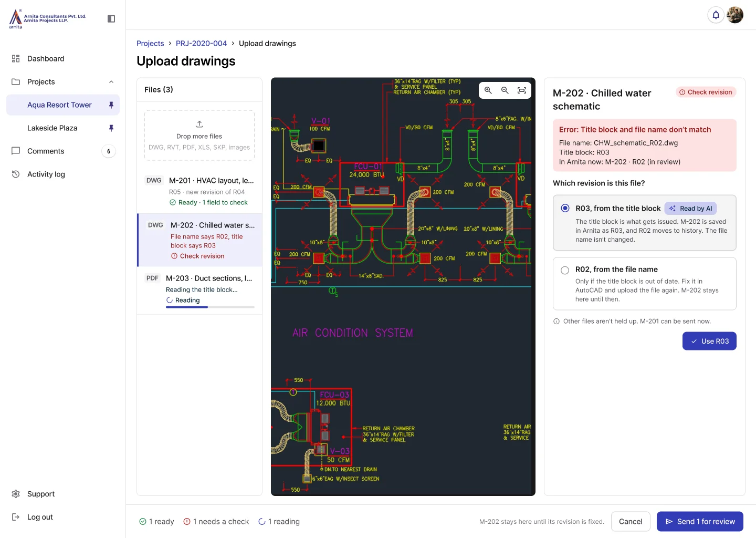Click the Log out arrow icon
Image resolution: width=756 pixels, height=538 pixels.
pos(16,517)
